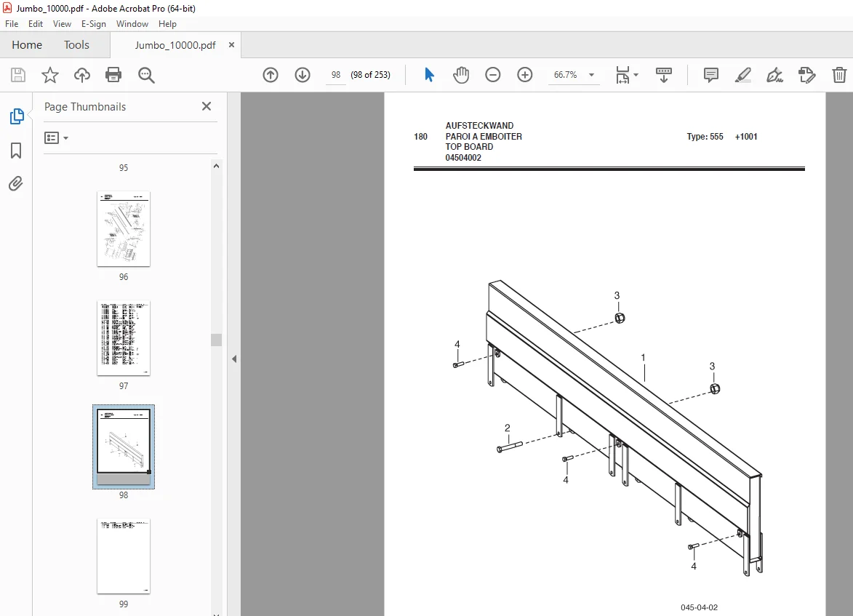Open the Edit menu
This screenshot has width=853, height=616.
(x=36, y=24)
